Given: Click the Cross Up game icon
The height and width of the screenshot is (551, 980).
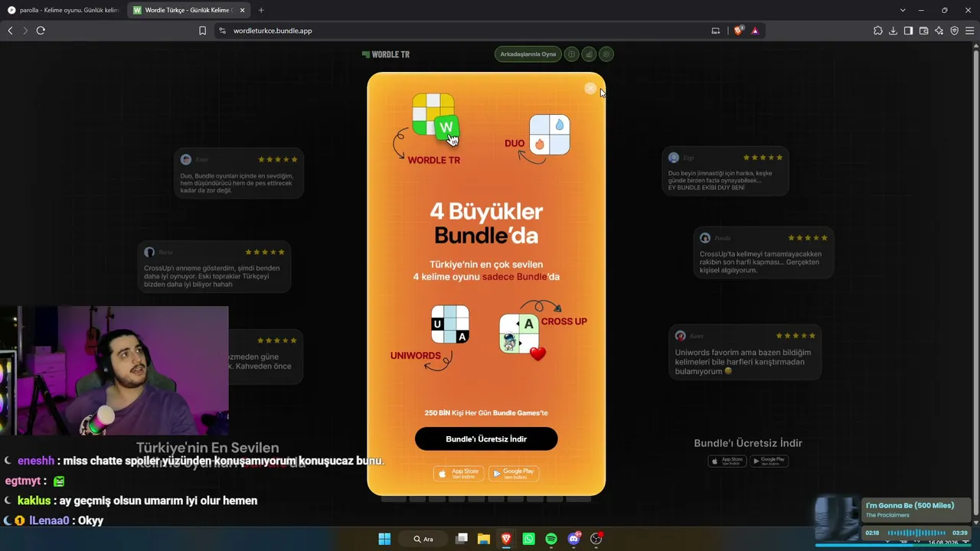Looking at the screenshot, I should pos(521,334).
